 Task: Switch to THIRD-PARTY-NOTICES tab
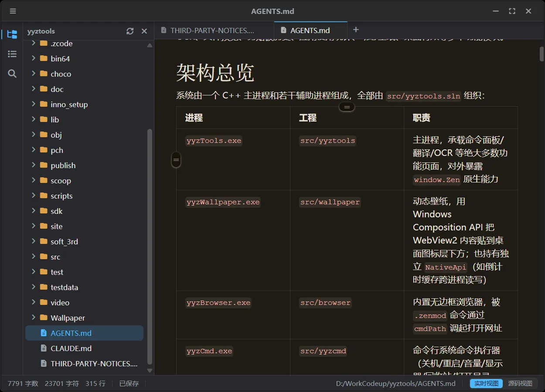coord(214,30)
